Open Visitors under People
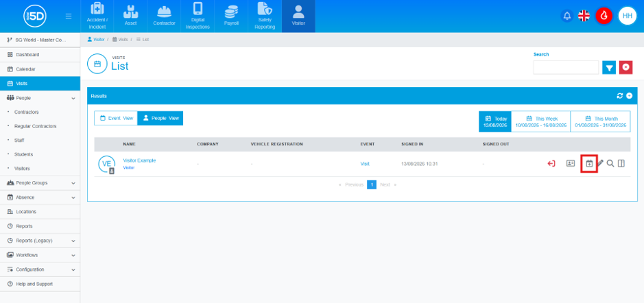Image resolution: width=644 pixels, height=303 pixels. click(x=22, y=169)
